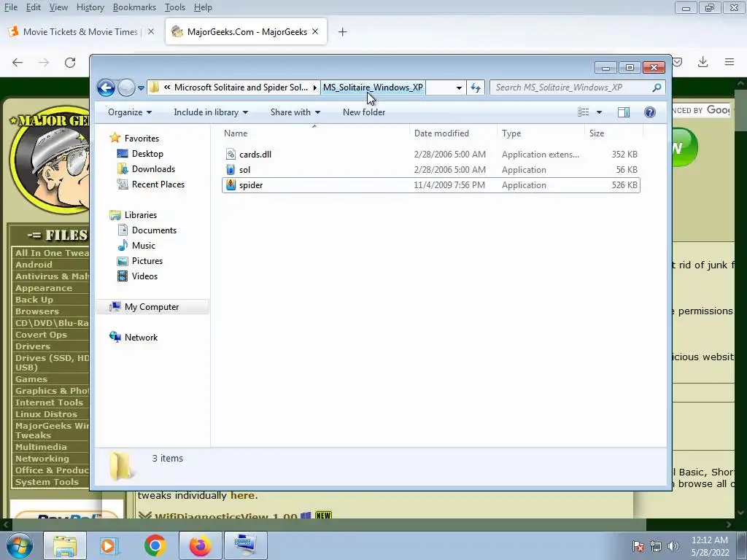The width and height of the screenshot is (747, 560).
Task: Open the Firefox Bookmarks menu
Action: coord(134,7)
